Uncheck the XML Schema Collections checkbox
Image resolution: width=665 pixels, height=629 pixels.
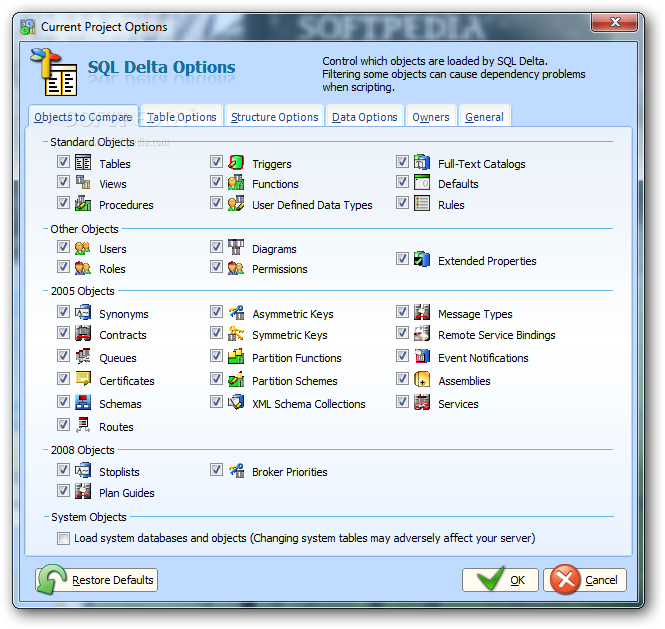[216, 402]
